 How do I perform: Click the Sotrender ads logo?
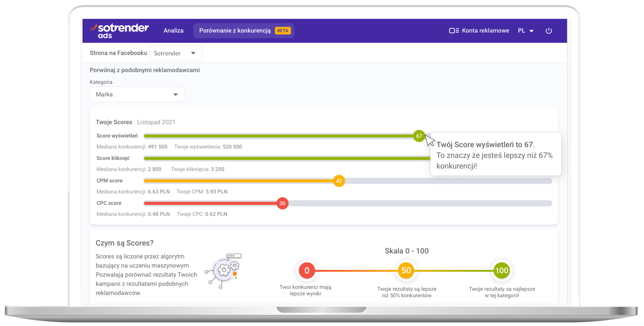pyautogui.click(x=119, y=31)
